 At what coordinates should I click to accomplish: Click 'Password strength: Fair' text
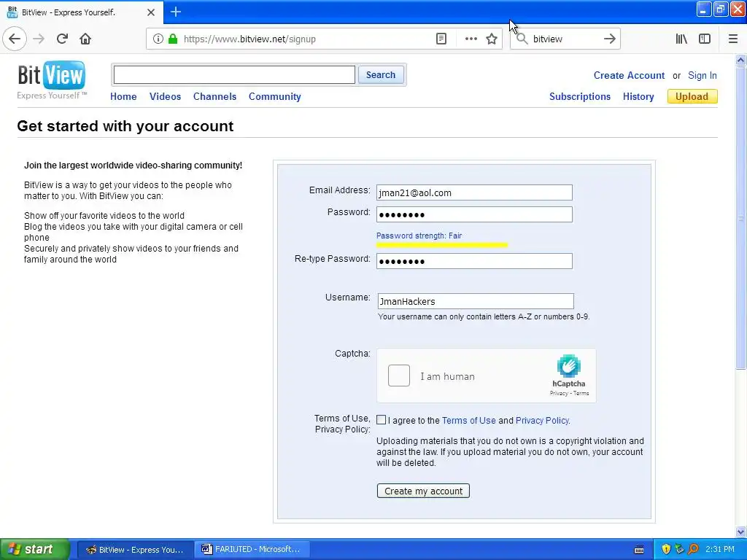pos(419,236)
